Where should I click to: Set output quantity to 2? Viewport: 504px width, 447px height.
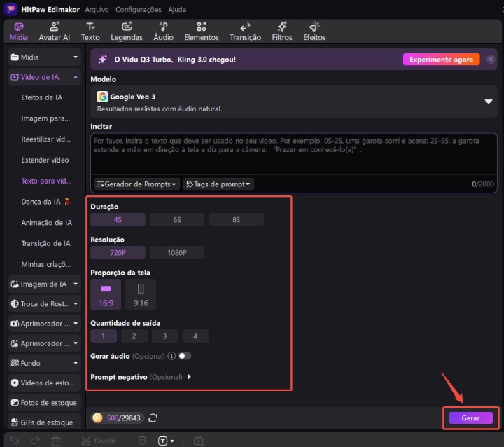point(134,336)
